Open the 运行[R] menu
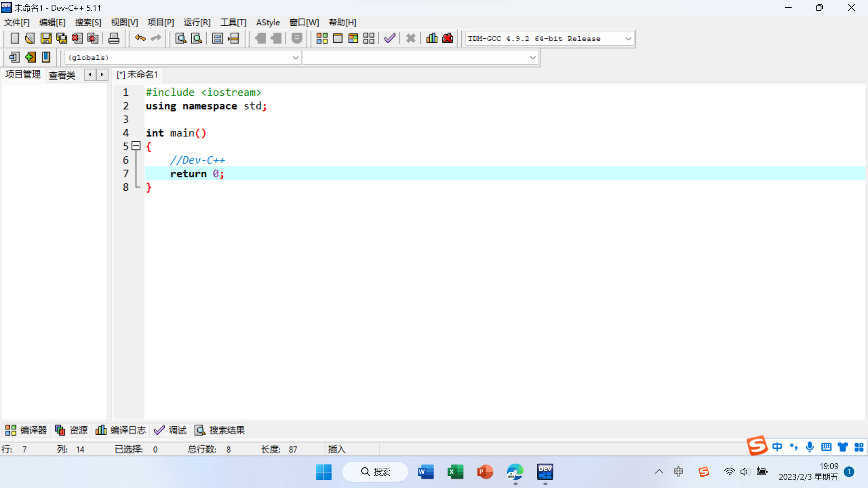Image resolution: width=868 pixels, height=488 pixels. [197, 23]
